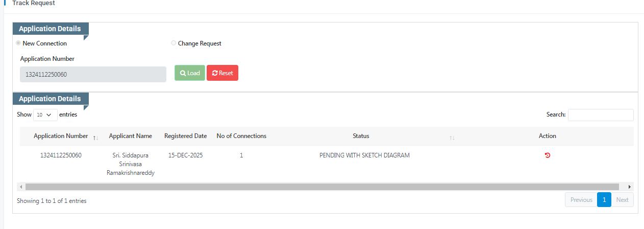This screenshot has width=644, height=229.
Task: Focus the Search input field
Action: coord(601,115)
